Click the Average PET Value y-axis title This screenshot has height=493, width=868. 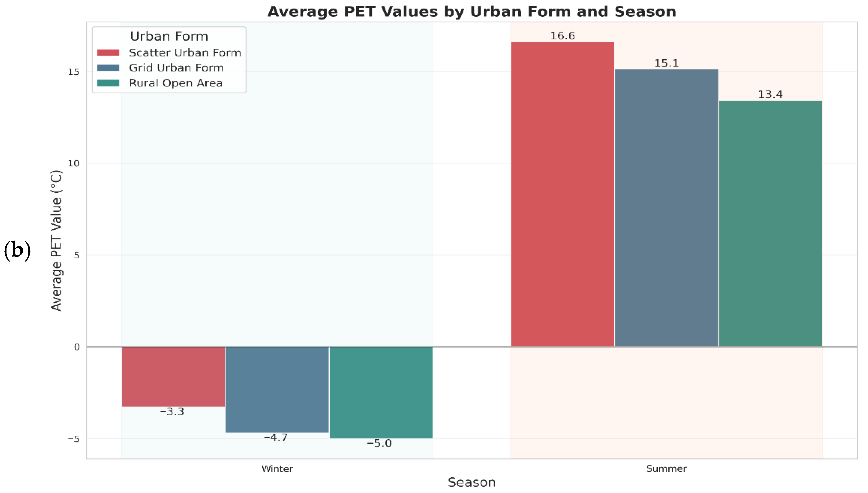click(56, 240)
